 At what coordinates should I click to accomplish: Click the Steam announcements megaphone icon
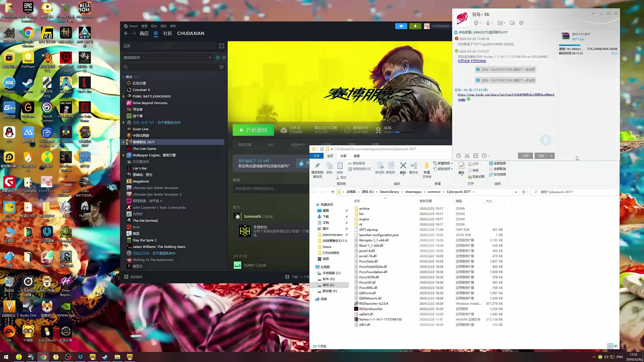coord(401,26)
